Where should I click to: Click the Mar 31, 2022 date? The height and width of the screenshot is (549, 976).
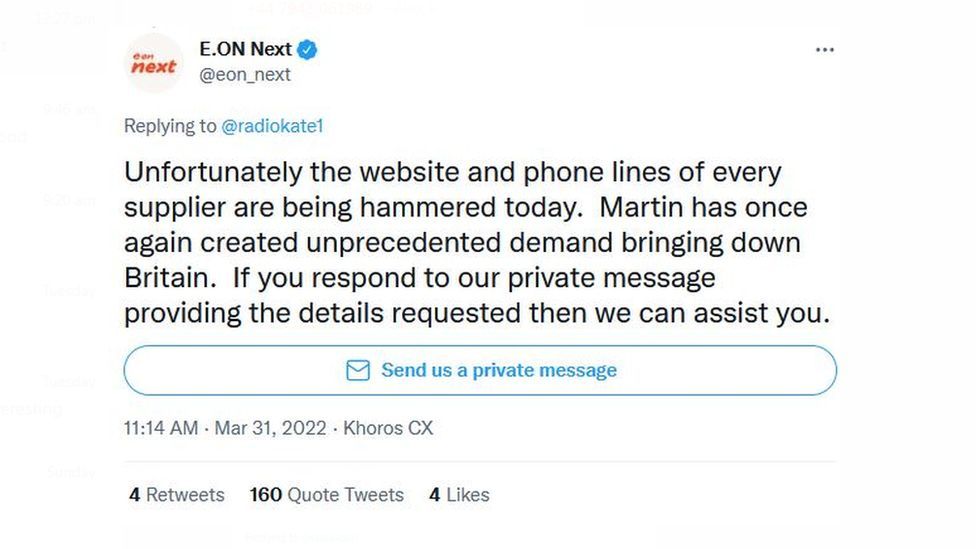tap(270, 428)
